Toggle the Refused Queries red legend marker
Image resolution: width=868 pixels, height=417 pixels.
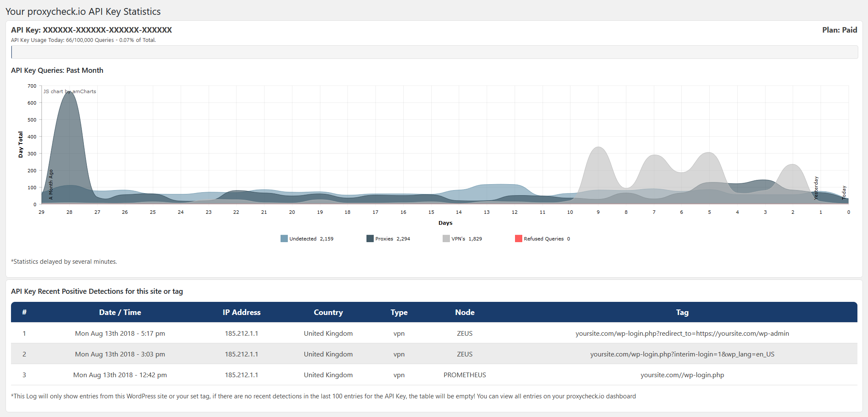[518, 239]
